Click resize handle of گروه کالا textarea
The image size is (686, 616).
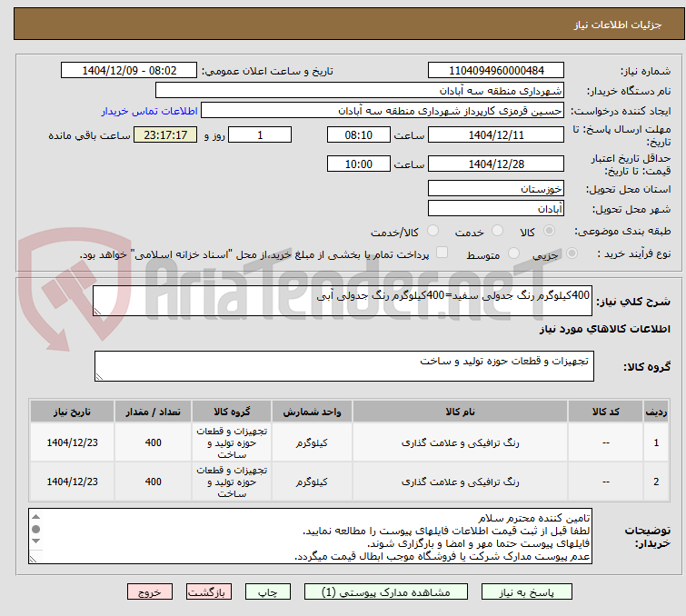pyautogui.click(x=99, y=377)
